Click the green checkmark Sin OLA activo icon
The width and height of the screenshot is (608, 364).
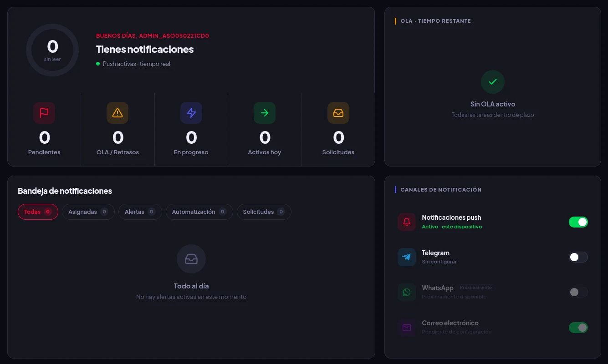pyautogui.click(x=493, y=82)
